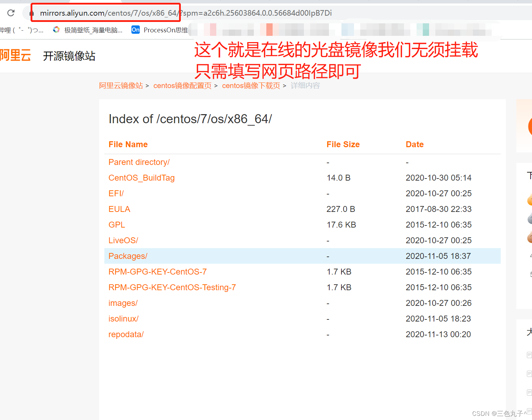This screenshot has height=420, width=532.
Task: Open RPM-GPG-KEY-CentOS-7 file
Action: pos(158,272)
